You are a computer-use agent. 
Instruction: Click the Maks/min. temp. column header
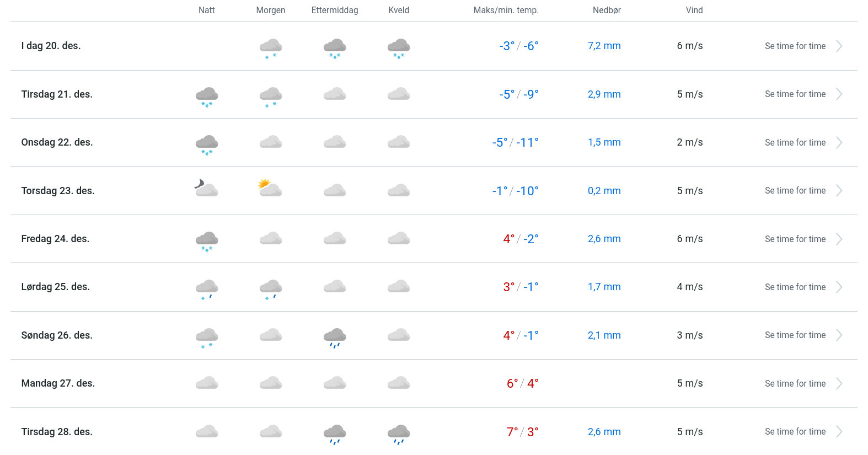pyautogui.click(x=506, y=10)
